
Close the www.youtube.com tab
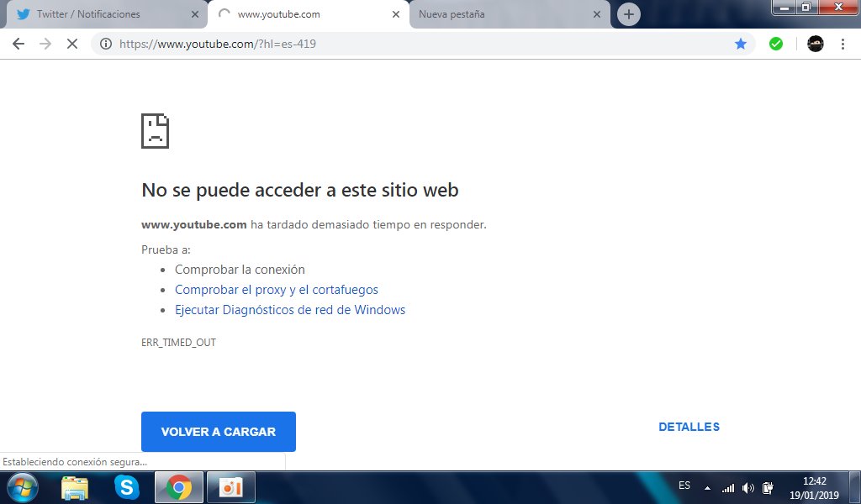[x=396, y=14]
